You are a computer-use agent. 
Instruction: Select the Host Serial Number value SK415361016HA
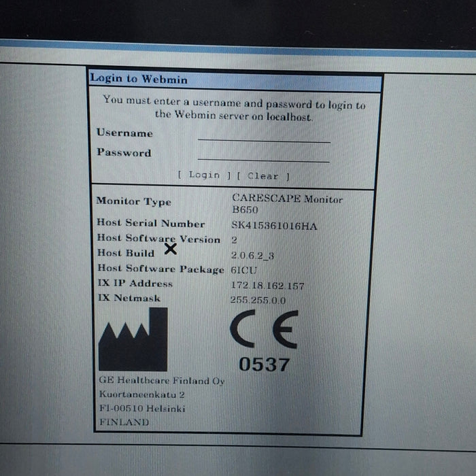click(x=273, y=226)
